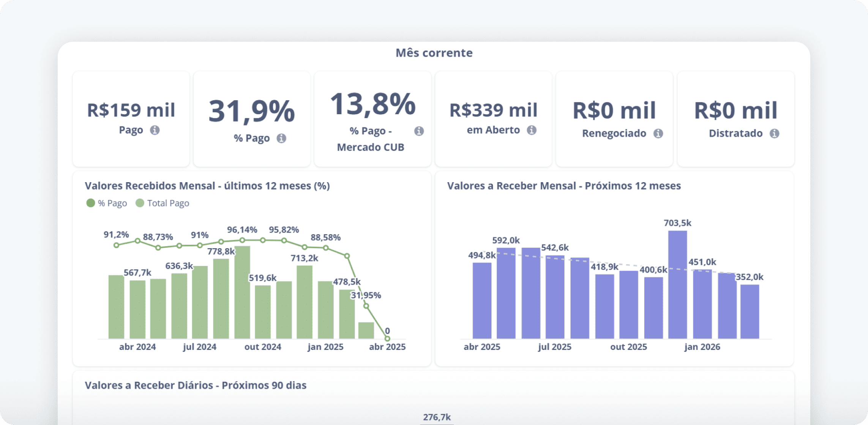868x425 pixels.
Task: Click the 96,14% line data label
Action: tap(242, 230)
